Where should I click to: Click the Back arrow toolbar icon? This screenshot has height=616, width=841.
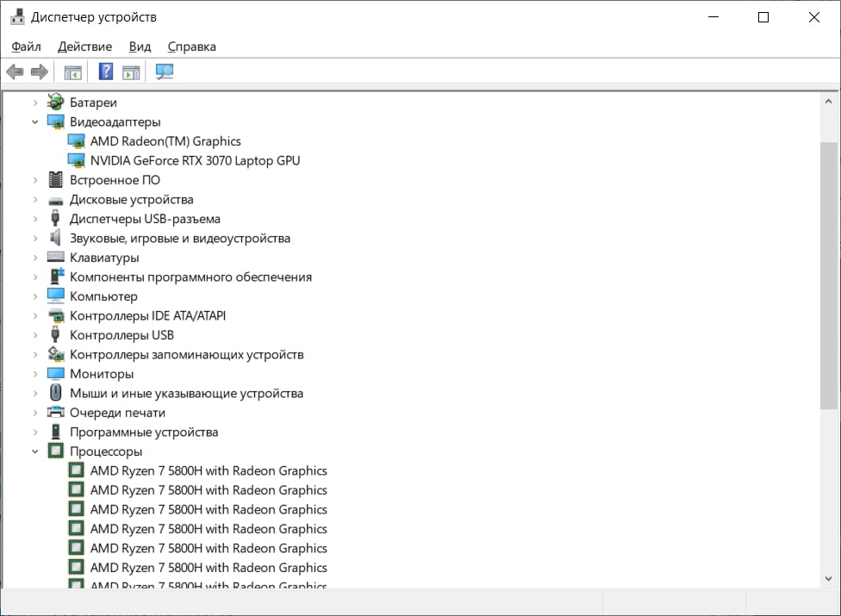click(x=15, y=72)
